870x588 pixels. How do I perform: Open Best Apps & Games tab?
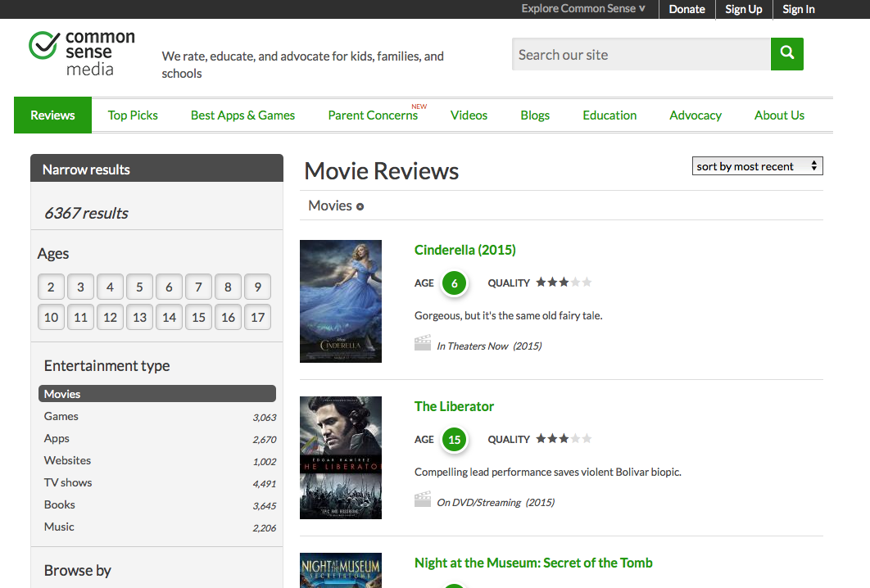point(243,115)
